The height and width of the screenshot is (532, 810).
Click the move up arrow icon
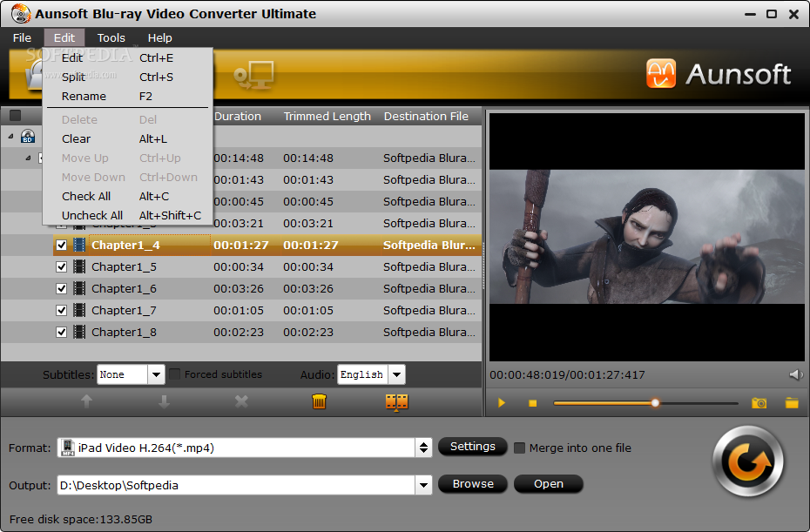[87, 401]
